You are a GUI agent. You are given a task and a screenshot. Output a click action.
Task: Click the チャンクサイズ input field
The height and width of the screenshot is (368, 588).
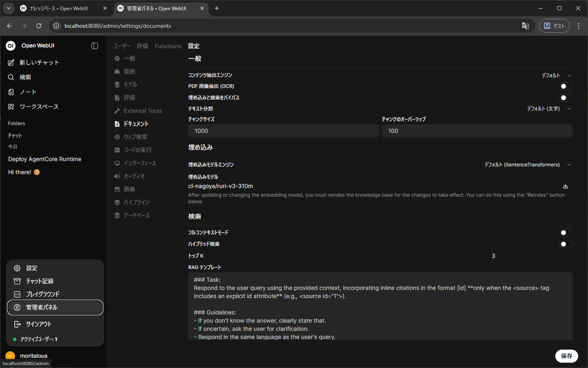pos(283,131)
